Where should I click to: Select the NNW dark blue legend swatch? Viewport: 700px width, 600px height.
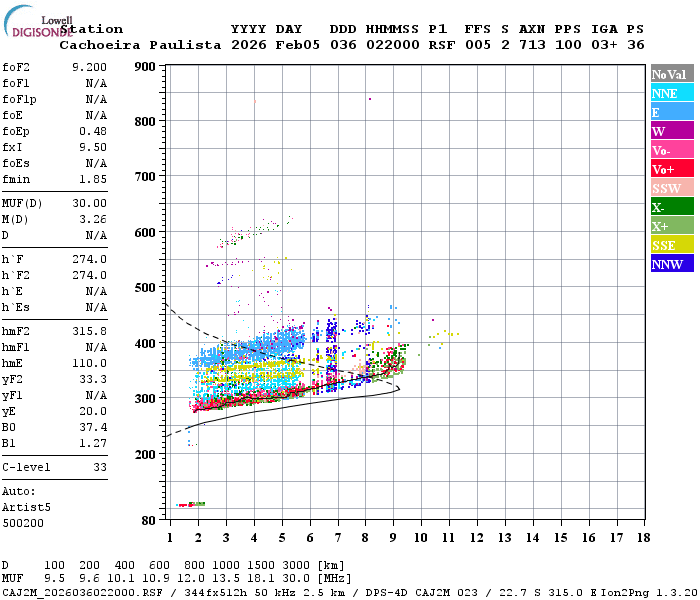click(670, 264)
